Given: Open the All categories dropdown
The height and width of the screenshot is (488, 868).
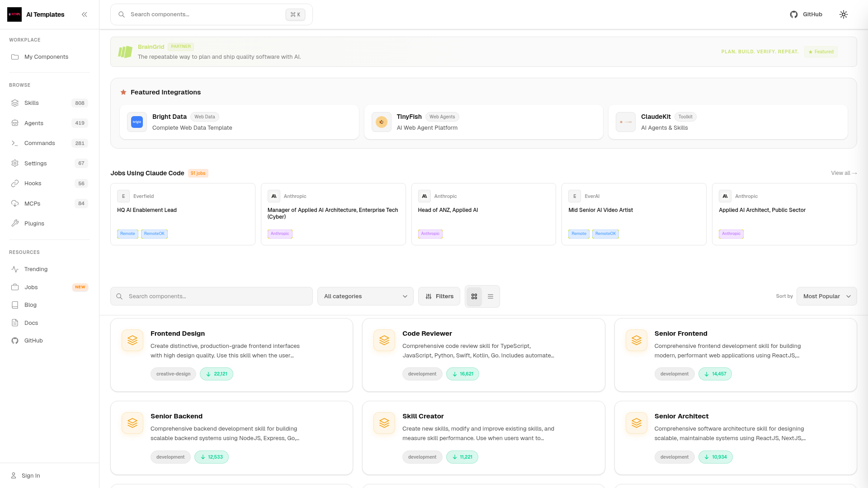Looking at the screenshot, I should point(365,296).
